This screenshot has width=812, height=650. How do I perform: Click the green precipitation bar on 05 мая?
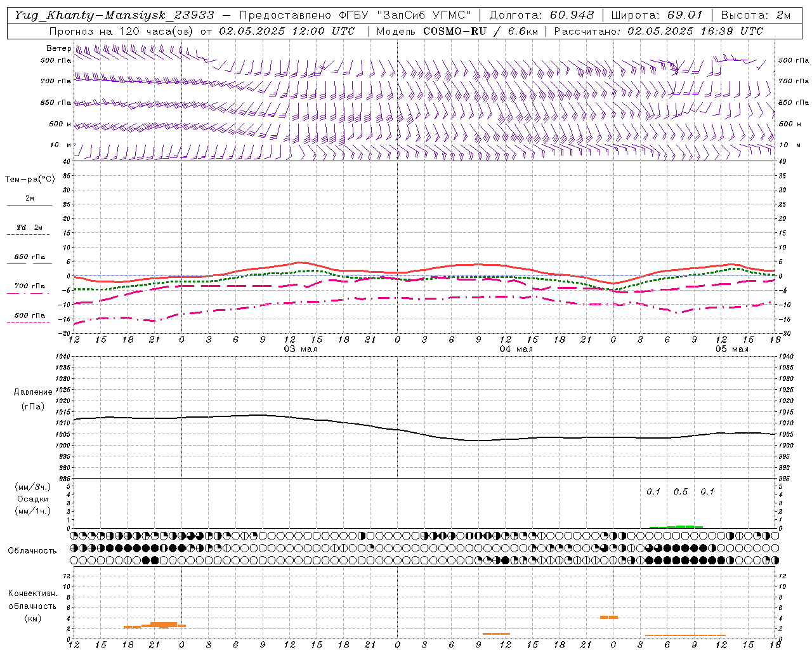point(676,526)
